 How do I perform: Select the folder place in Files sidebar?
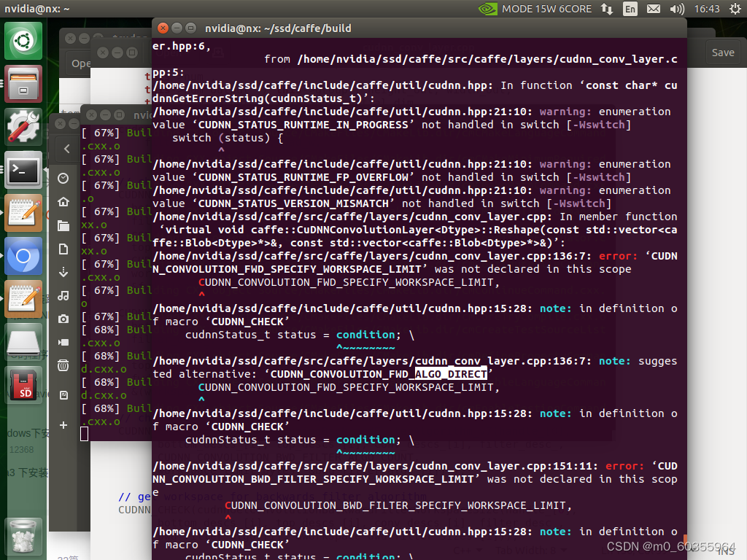coord(63,225)
